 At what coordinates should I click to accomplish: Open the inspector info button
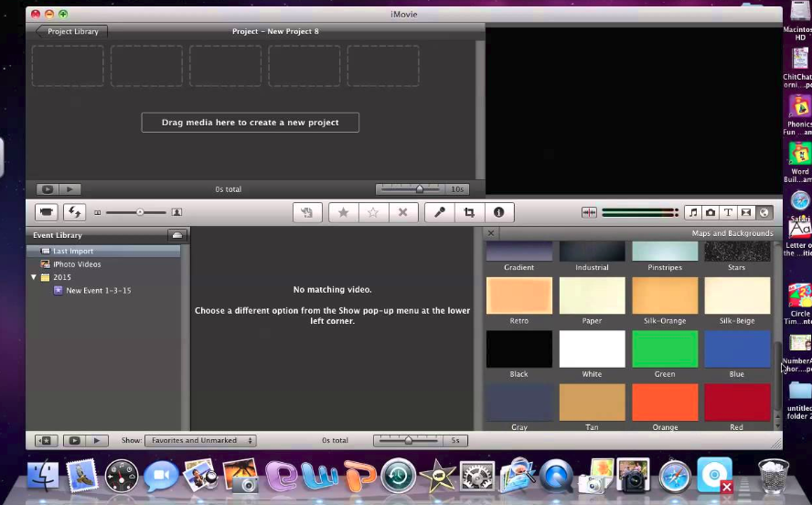(x=498, y=212)
